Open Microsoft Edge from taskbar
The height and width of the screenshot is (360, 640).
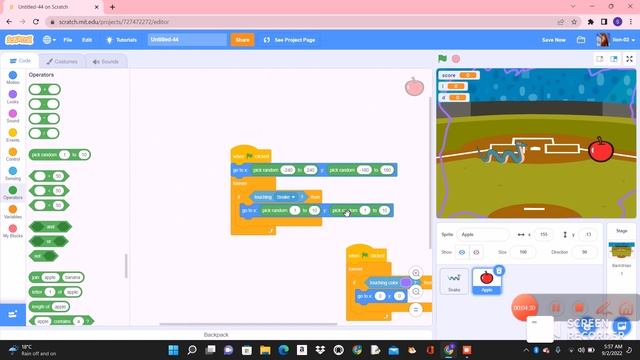pos(284,350)
